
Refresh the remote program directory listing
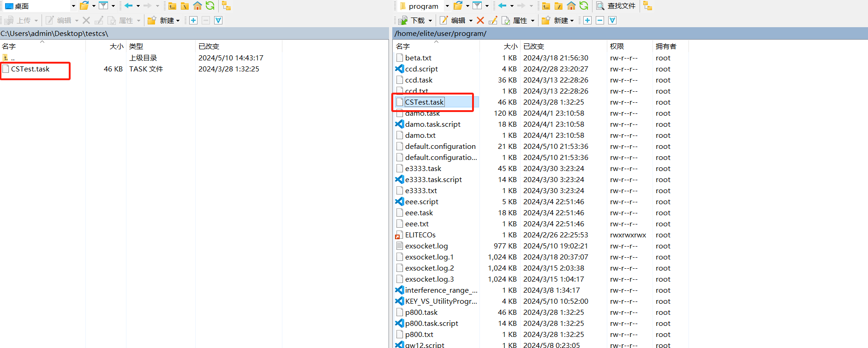(x=584, y=6)
